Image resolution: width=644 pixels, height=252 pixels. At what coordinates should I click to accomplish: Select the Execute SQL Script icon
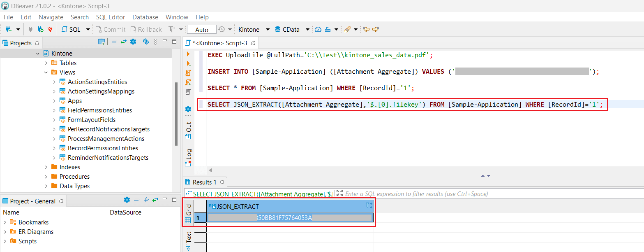coord(188,73)
